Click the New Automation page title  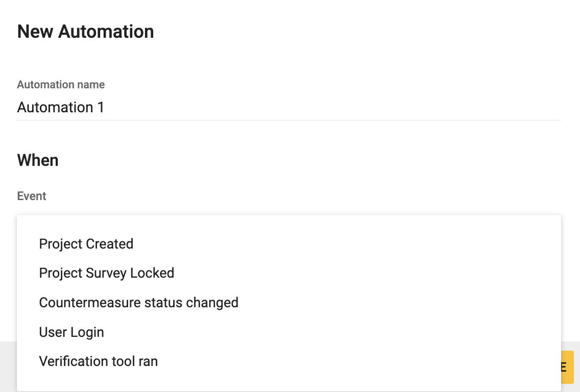(x=85, y=32)
